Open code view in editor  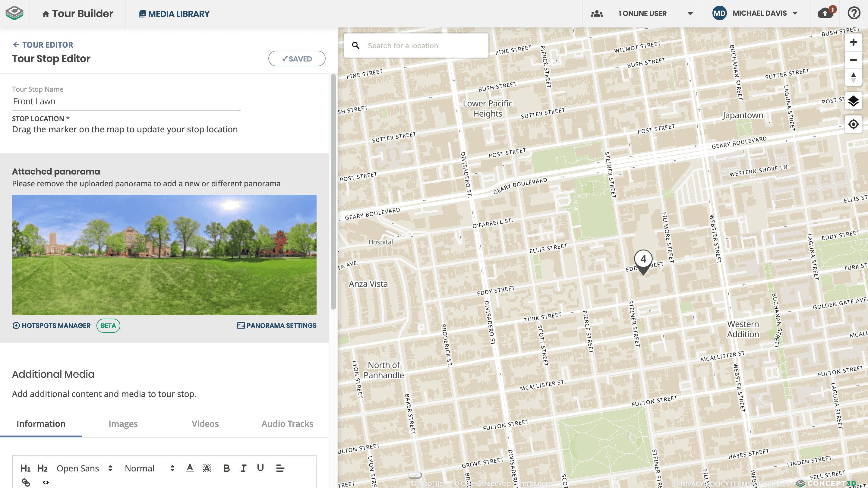click(x=46, y=482)
